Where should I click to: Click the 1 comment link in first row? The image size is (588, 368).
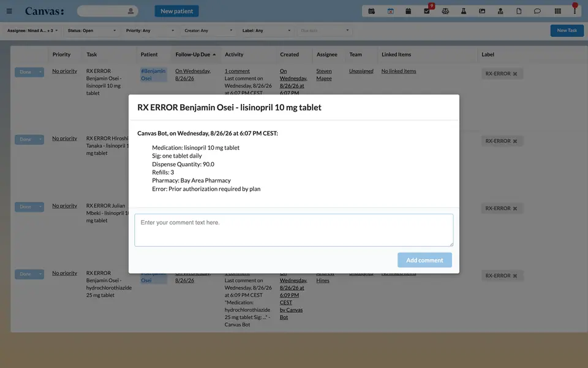[x=237, y=71]
